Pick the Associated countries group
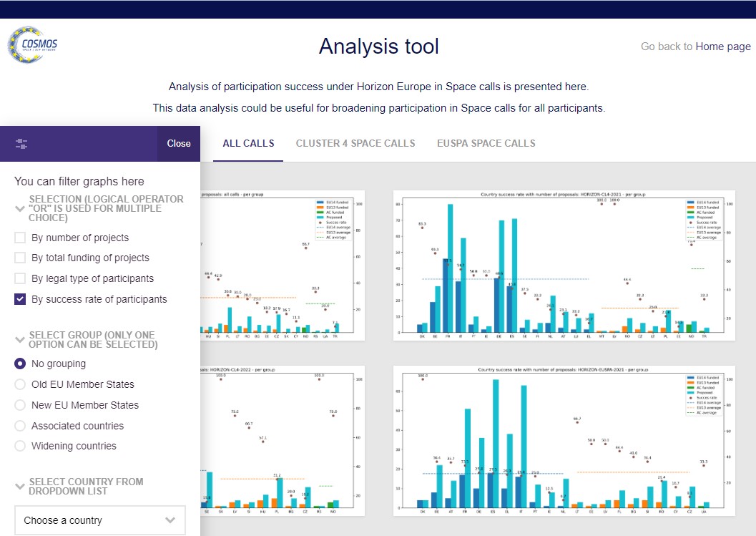This screenshot has width=756, height=536. point(21,426)
